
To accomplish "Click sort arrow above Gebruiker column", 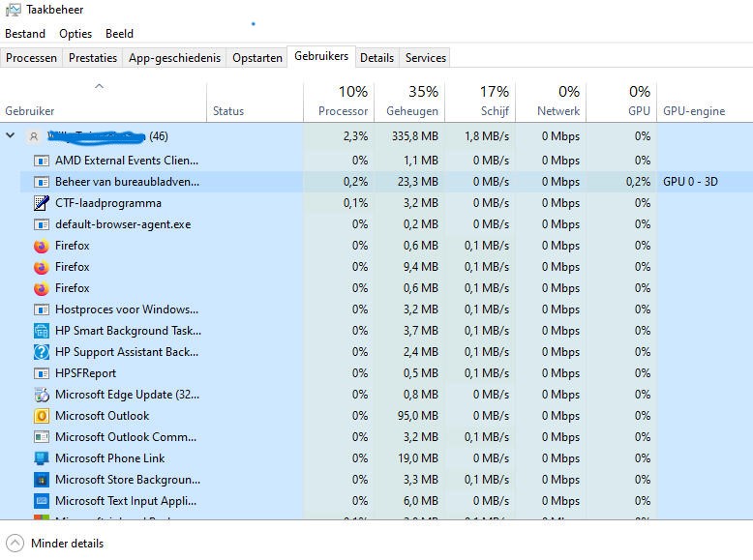I will [99, 87].
